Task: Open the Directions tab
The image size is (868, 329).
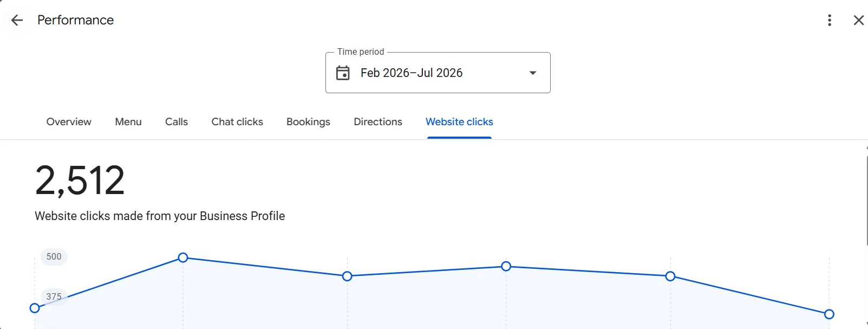Action: coord(378,122)
